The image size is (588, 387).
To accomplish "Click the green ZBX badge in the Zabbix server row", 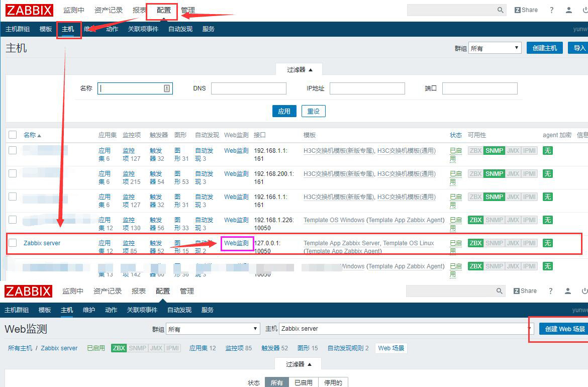I will click(475, 243).
